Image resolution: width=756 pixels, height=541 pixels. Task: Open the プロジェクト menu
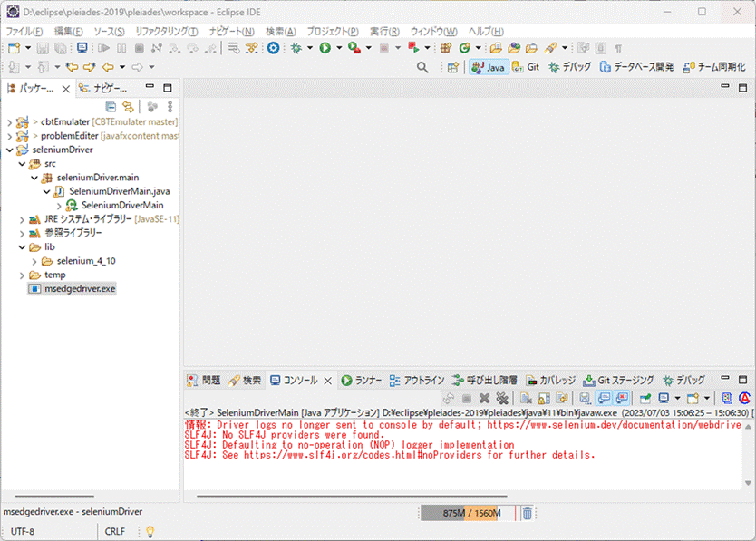click(x=333, y=32)
